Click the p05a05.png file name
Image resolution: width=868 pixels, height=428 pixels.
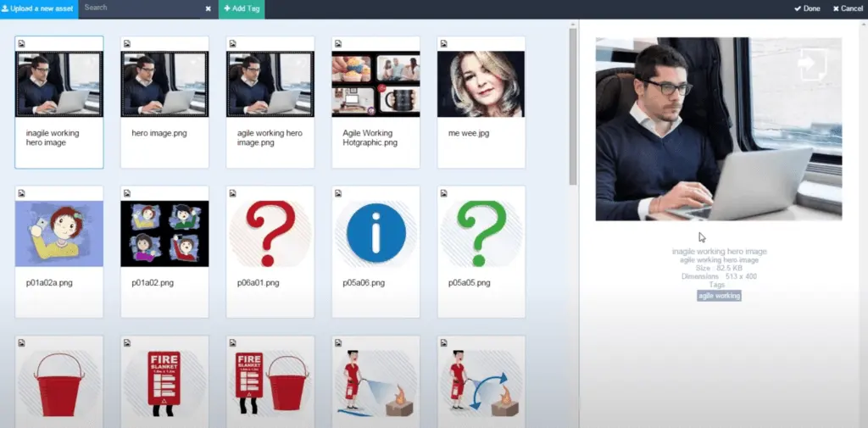pos(470,283)
